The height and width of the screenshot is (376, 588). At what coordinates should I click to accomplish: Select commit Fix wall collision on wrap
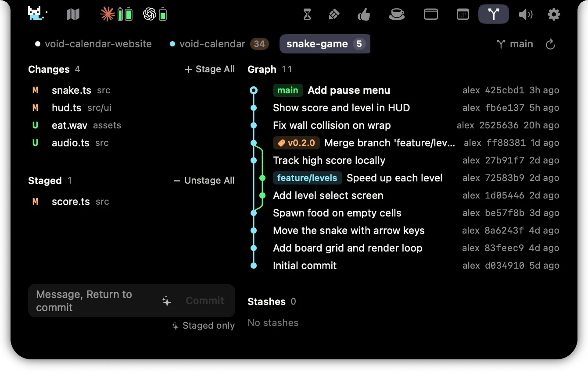(404, 125)
